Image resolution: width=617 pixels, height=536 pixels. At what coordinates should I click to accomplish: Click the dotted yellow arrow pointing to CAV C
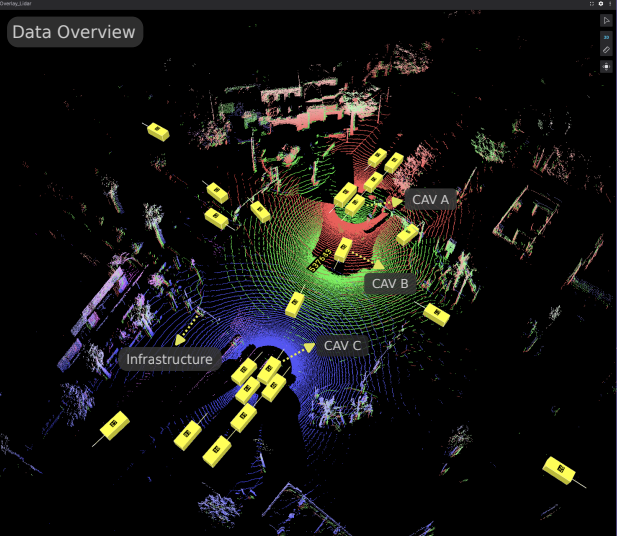click(x=297, y=351)
